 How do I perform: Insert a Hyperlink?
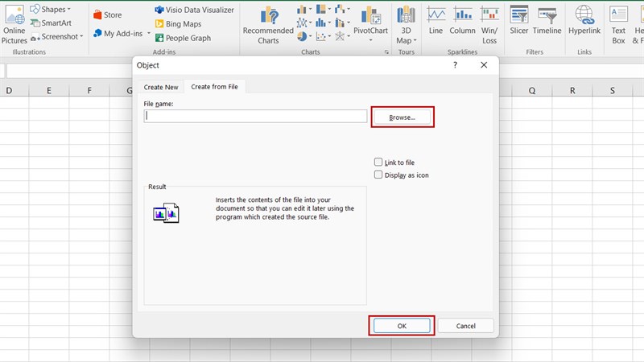(584, 19)
